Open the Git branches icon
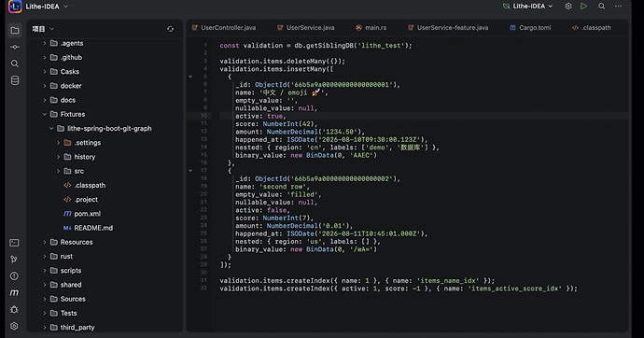This screenshot has width=644, height=338. tap(14, 260)
